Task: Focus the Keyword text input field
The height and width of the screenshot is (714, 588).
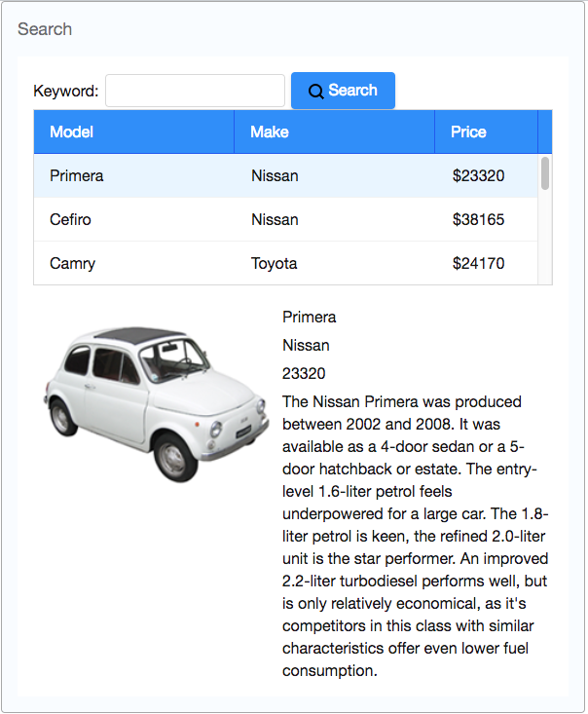Action: [x=195, y=91]
